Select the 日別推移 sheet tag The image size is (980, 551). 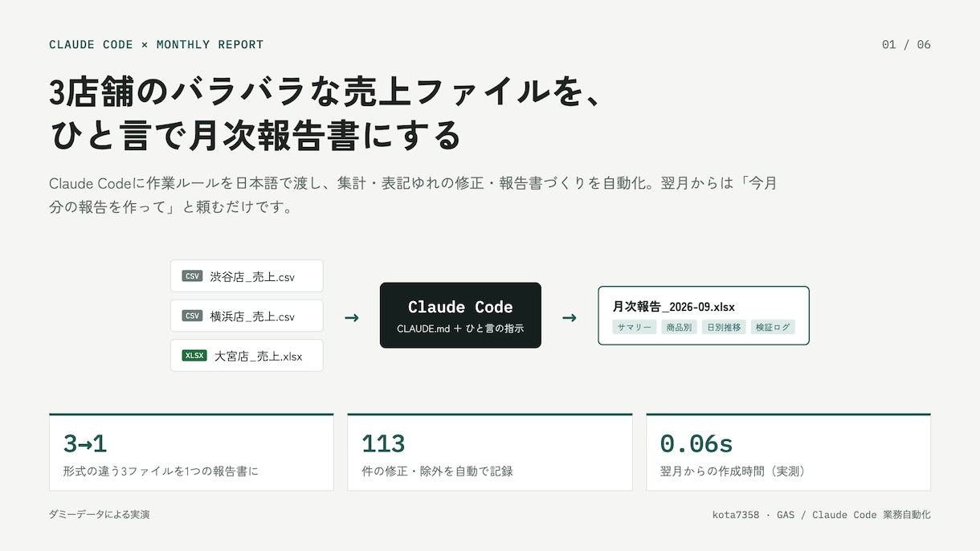(x=724, y=327)
